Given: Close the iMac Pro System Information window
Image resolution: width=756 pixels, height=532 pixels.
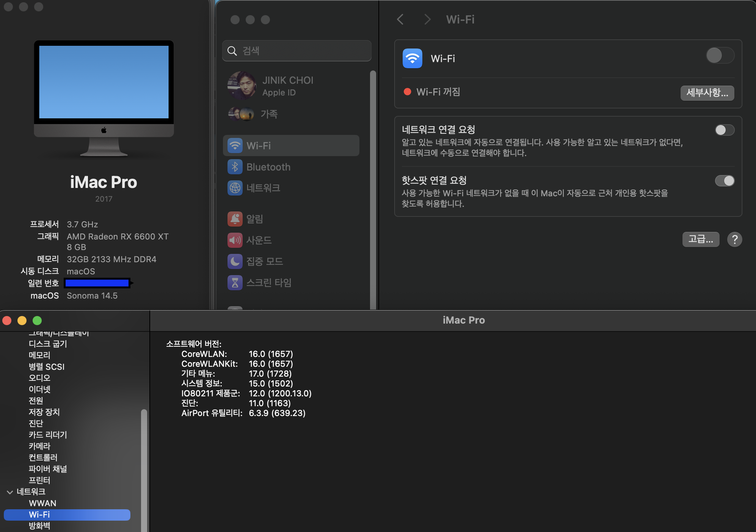Looking at the screenshot, I should click(x=7, y=321).
